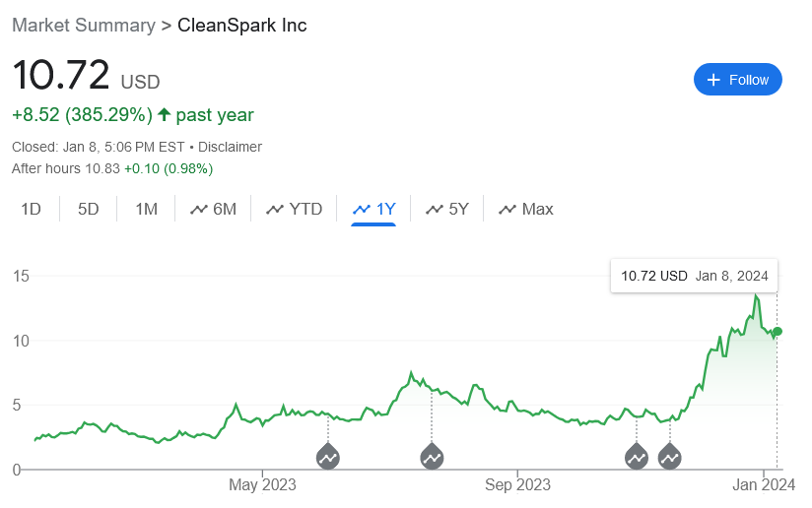Click the CleanSpark Inc title text
812x508 pixels.
pyautogui.click(x=241, y=25)
